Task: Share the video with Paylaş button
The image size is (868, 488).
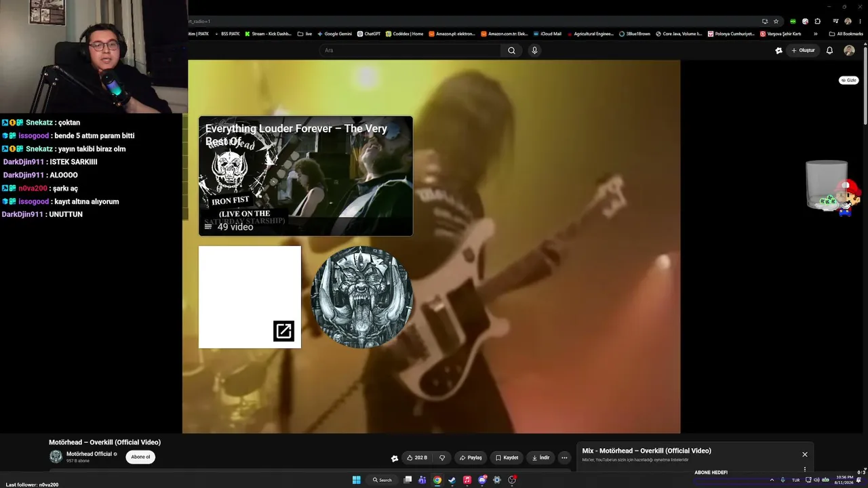Action: [471, 457]
